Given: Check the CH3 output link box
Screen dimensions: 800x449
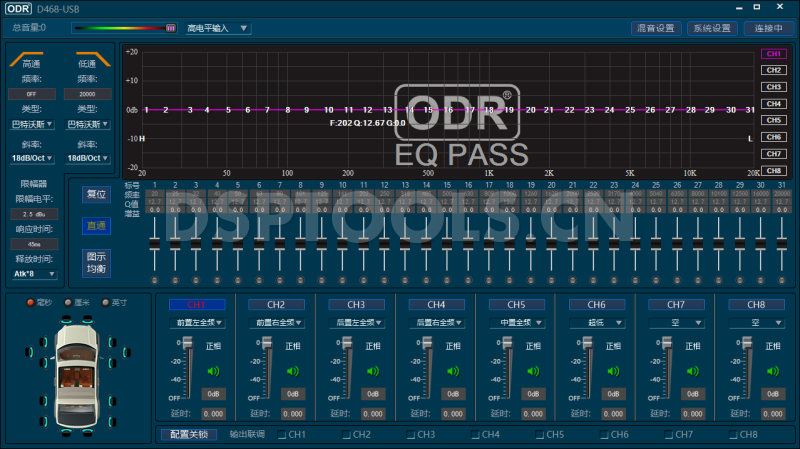Looking at the screenshot, I should click(411, 435).
